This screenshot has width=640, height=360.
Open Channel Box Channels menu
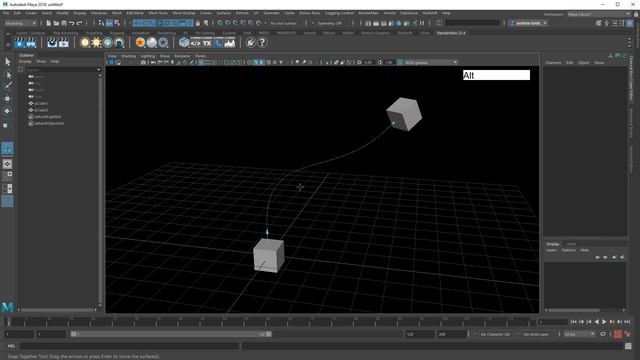(553, 63)
